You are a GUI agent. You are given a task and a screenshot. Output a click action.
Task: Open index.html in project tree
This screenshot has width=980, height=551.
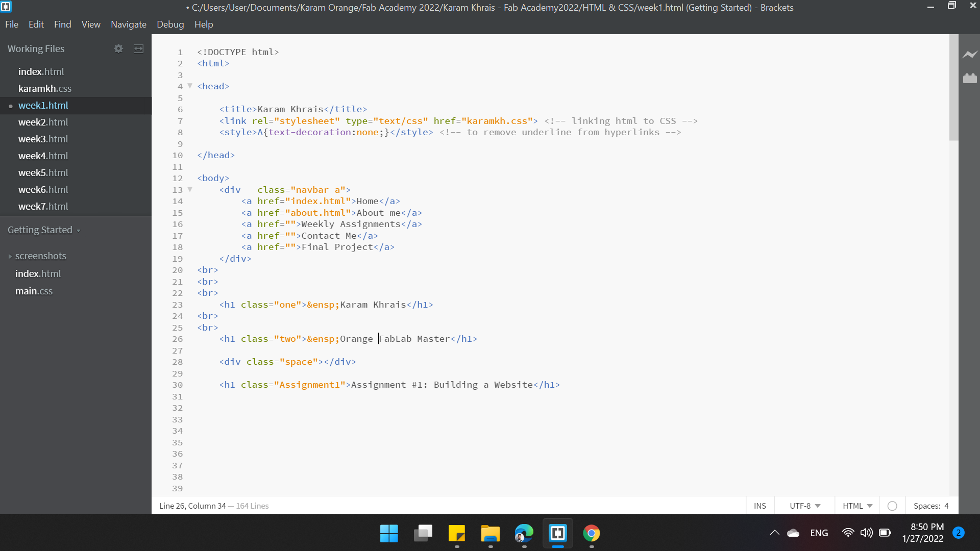click(38, 273)
